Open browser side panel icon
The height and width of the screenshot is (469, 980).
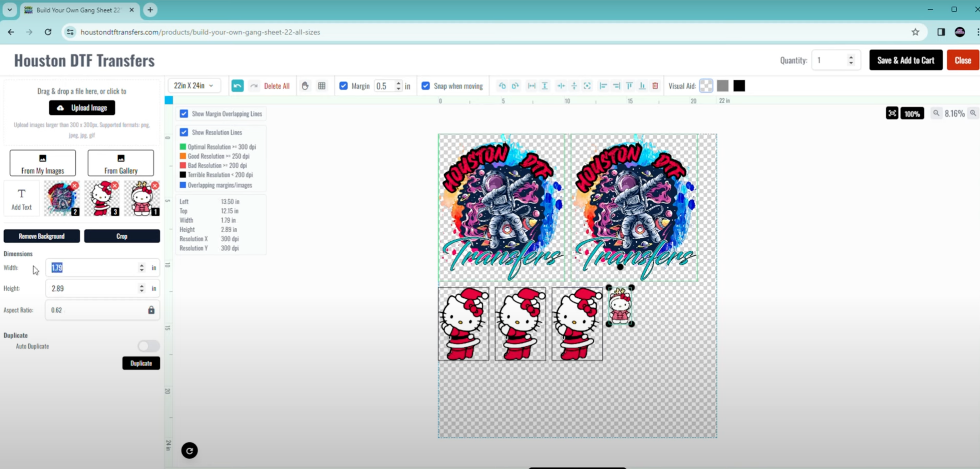click(x=941, y=32)
